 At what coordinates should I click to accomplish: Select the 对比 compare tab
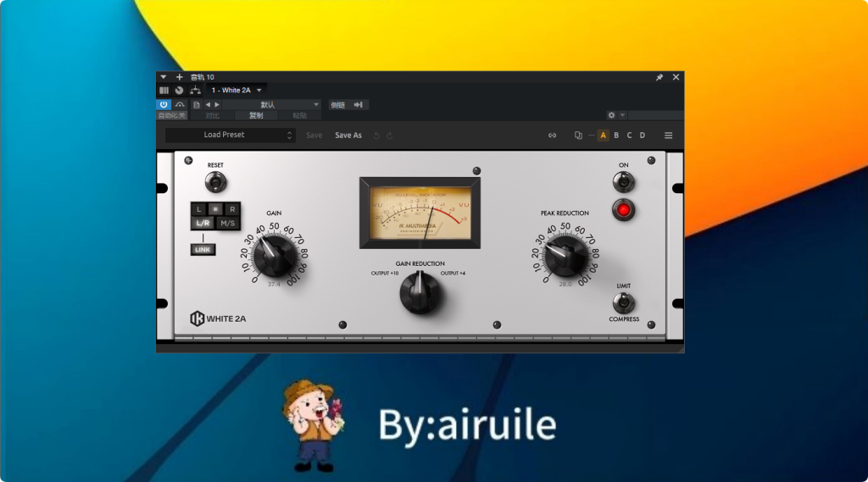pos(212,116)
